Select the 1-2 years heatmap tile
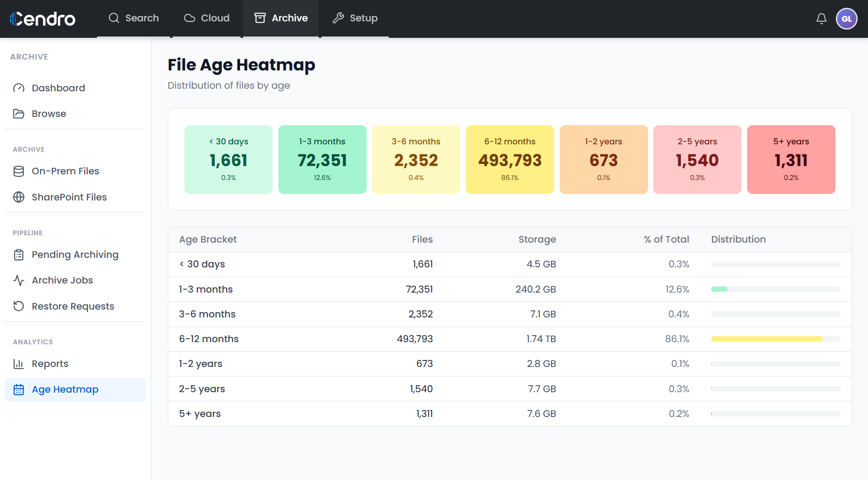The width and height of the screenshot is (868, 480). [604, 160]
